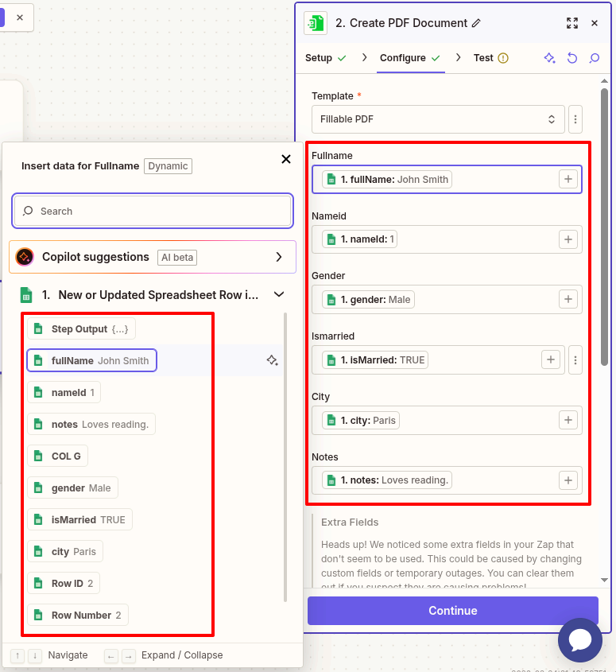Click the plus button in Ismarried field

(x=551, y=359)
